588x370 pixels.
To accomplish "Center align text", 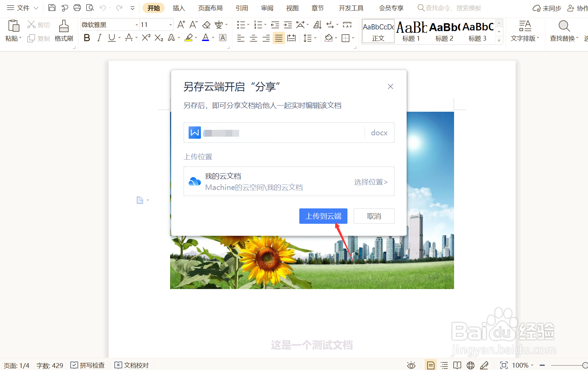I will (254, 38).
